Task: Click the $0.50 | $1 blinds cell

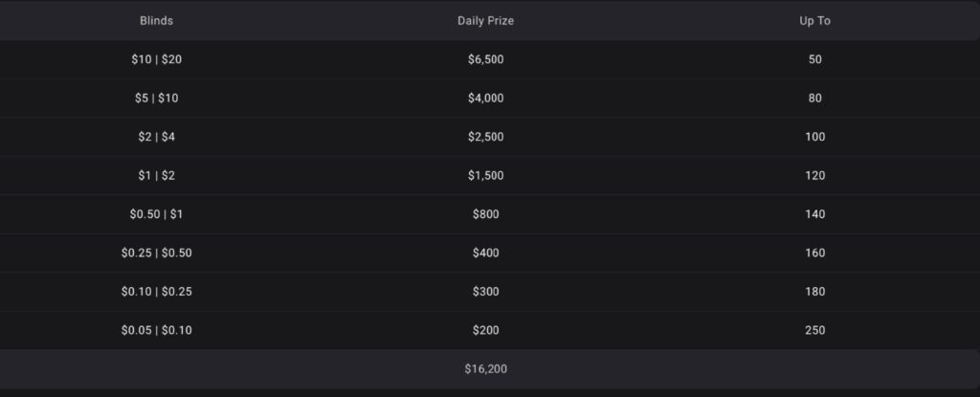Action: point(156,214)
